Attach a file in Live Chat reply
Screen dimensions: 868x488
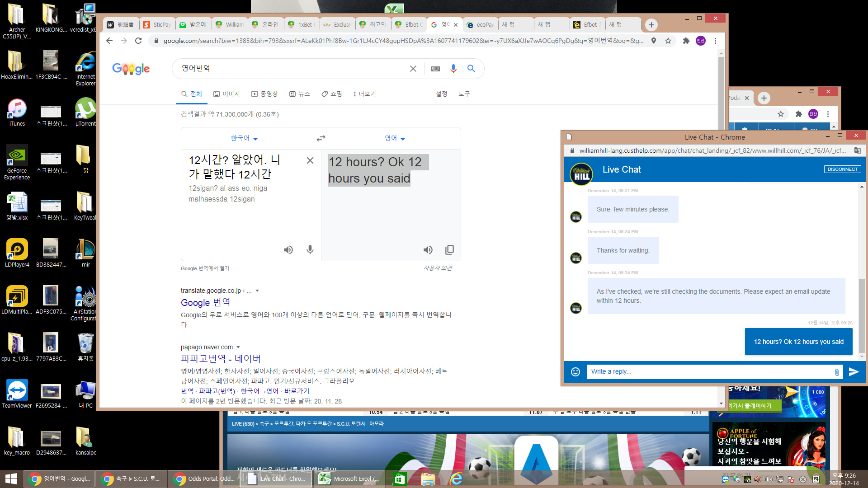coord(837,372)
